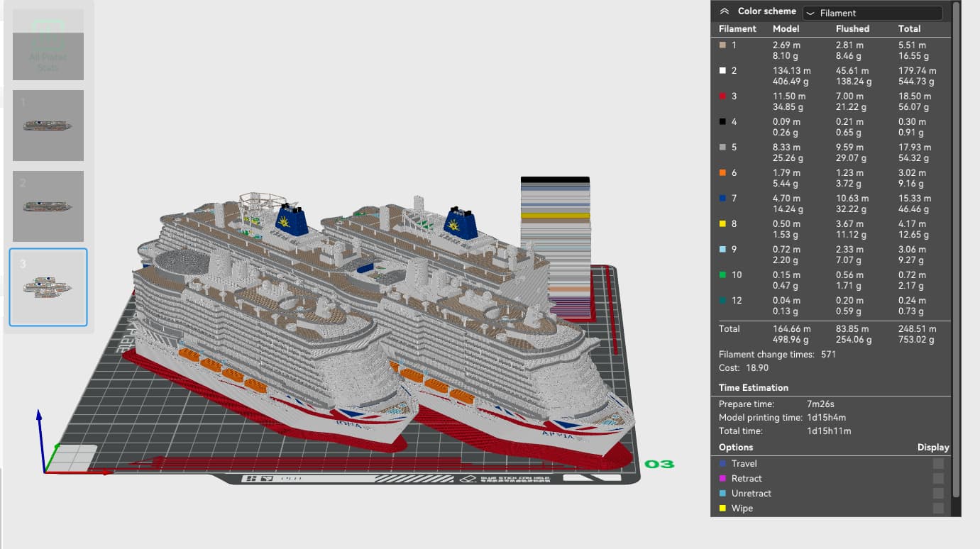Toggle display of Retract moves
The width and height of the screenshot is (980, 549).
(x=938, y=478)
